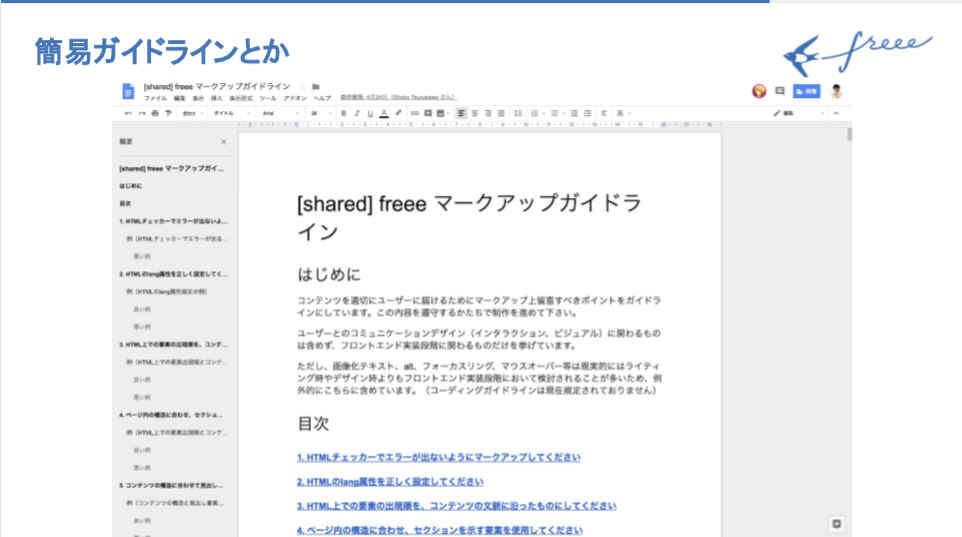Open the ヘルプ menu
The image size is (962, 537).
[322, 98]
